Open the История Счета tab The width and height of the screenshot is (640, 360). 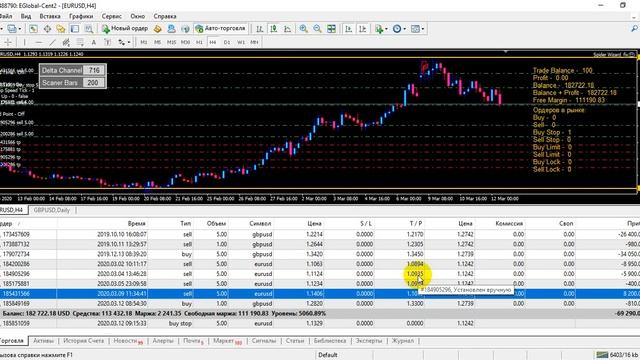coord(83,340)
